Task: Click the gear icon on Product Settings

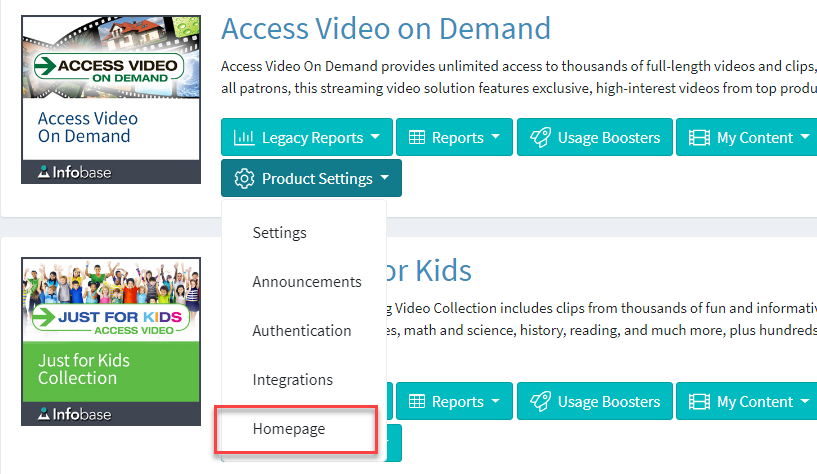Action: click(x=244, y=179)
